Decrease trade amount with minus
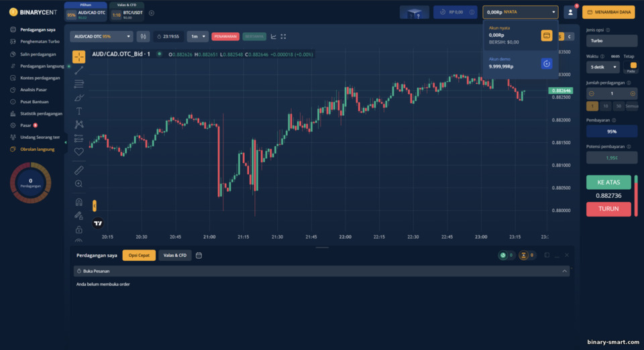The width and height of the screenshot is (644, 350). click(592, 94)
